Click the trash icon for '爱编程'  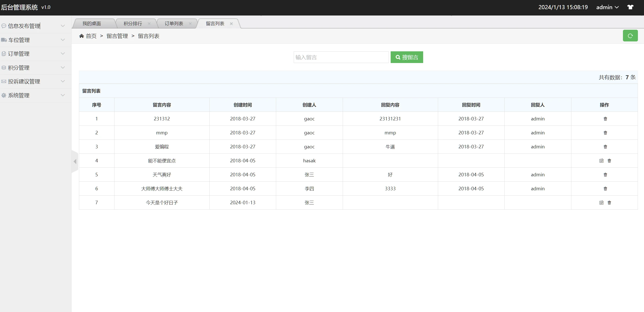click(605, 147)
